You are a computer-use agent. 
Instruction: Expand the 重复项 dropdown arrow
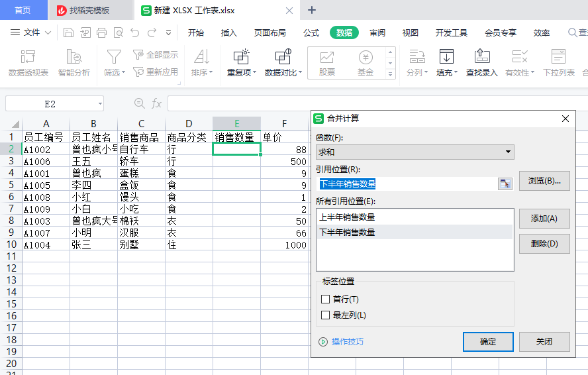(x=255, y=72)
